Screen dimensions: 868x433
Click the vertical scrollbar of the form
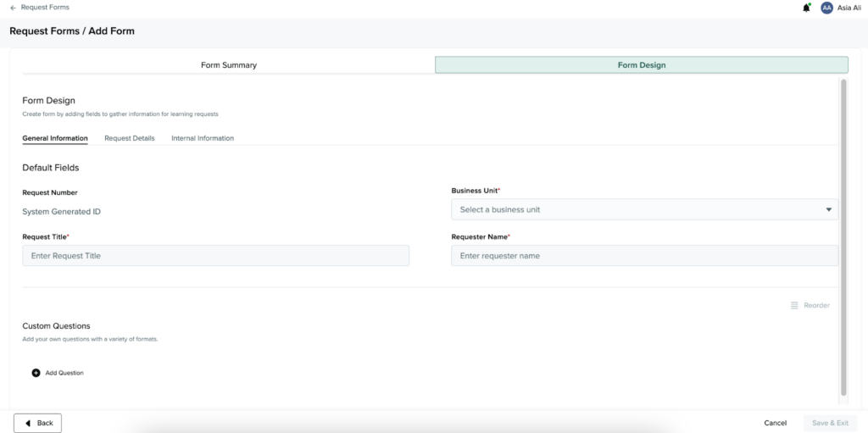point(843,237)
